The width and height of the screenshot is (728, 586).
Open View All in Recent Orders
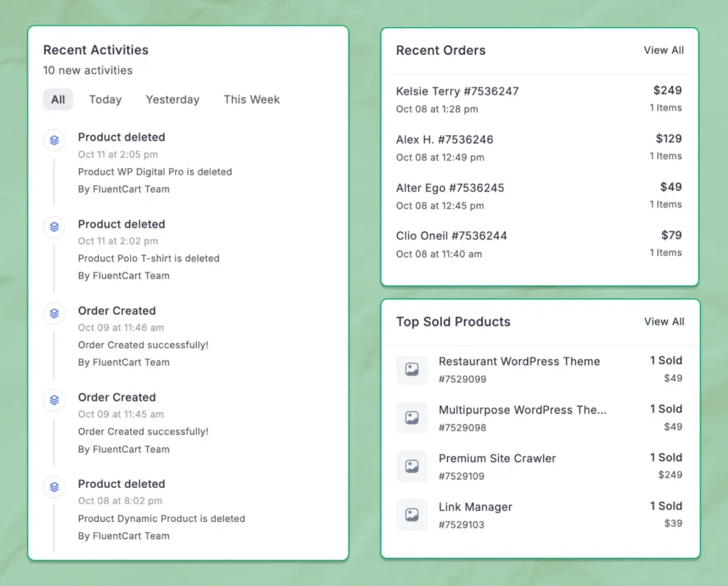663,50
